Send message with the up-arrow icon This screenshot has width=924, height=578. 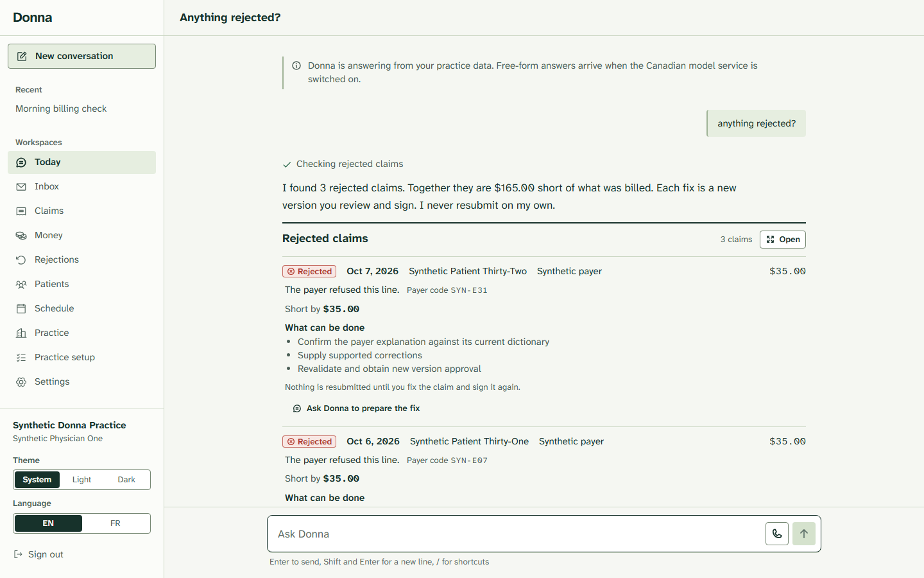(804, 534)
